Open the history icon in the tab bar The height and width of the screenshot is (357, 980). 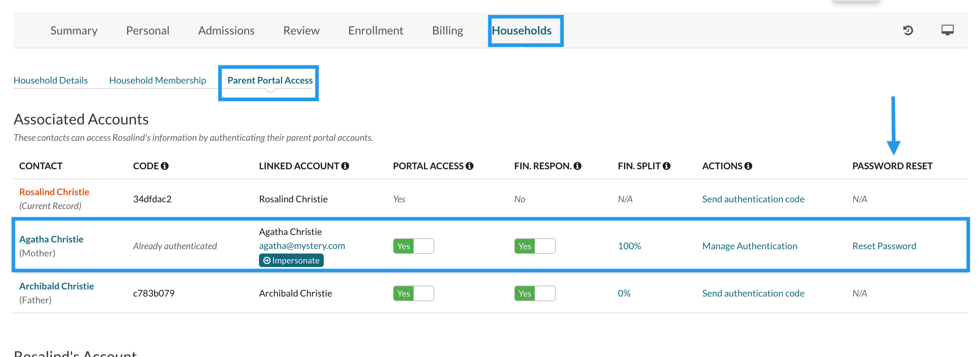pyautogui.click(x=908, y=31)
